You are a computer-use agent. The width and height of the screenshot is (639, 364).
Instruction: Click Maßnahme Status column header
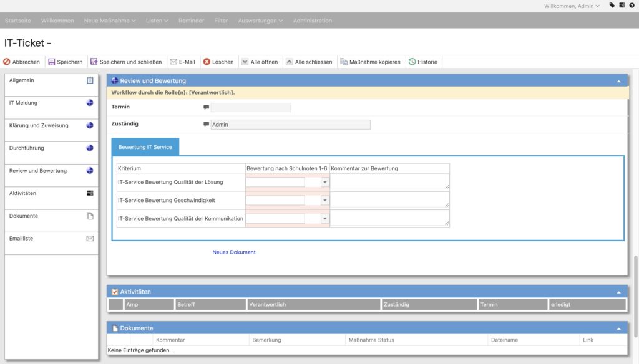tap(416, 340)
